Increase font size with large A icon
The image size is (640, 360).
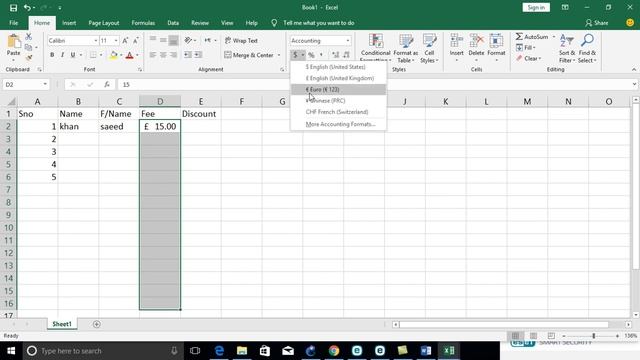125,40
